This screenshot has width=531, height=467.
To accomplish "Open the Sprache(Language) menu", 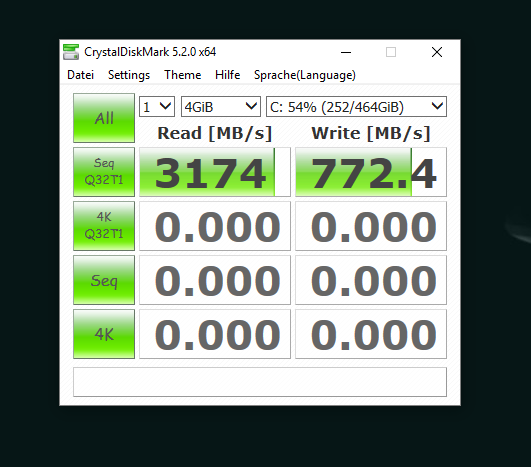I will click(305, 75).
